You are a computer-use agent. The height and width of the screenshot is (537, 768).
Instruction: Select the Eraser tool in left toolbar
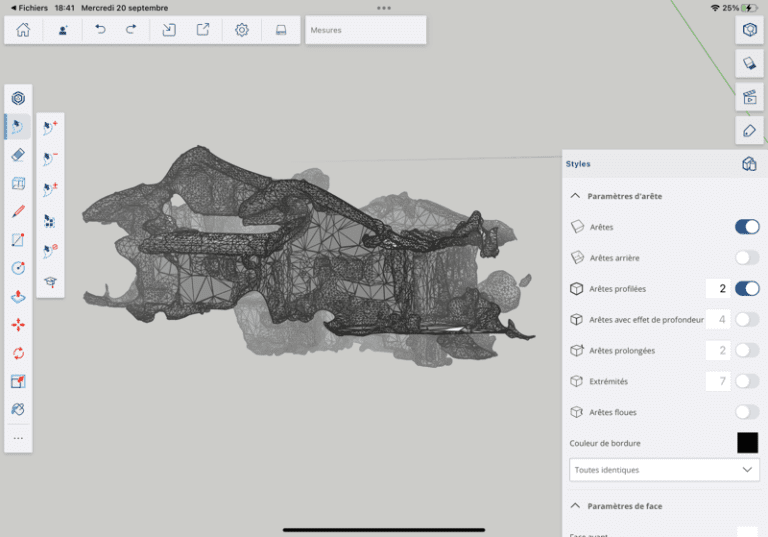coord(18,155)
